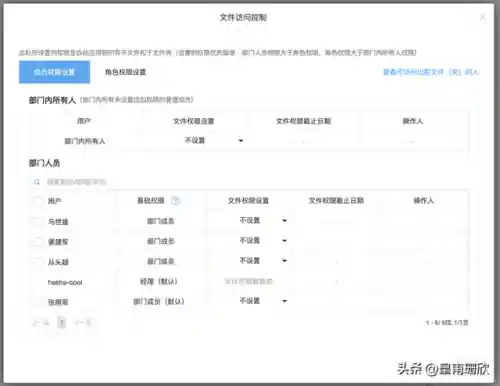
Task: Click the magnifier search icon under 部门人员
Action: pos(37,182)
